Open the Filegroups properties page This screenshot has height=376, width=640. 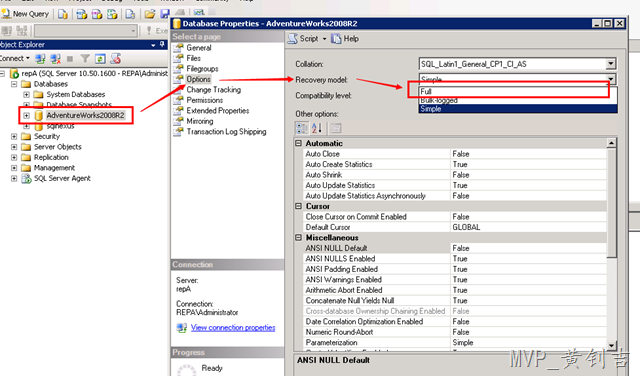[x=202, y=69]
